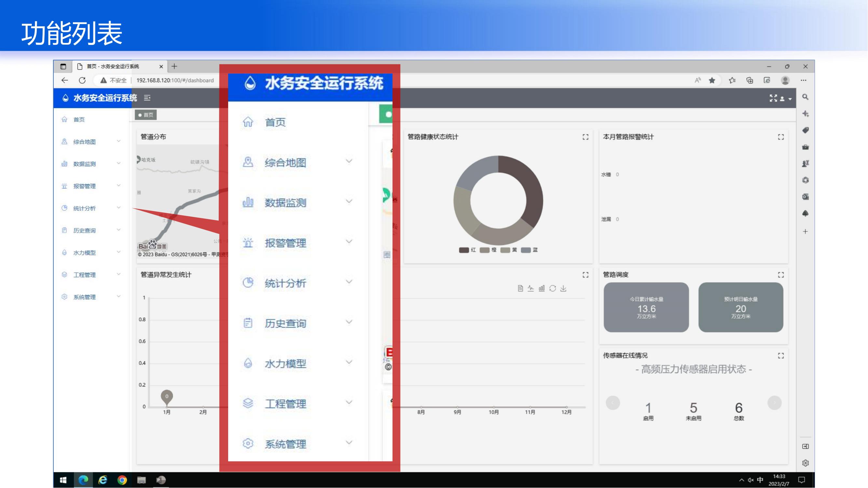Click the sidebar collapse hamburger icon
The image size is (868, 488).
coord(147,98)
